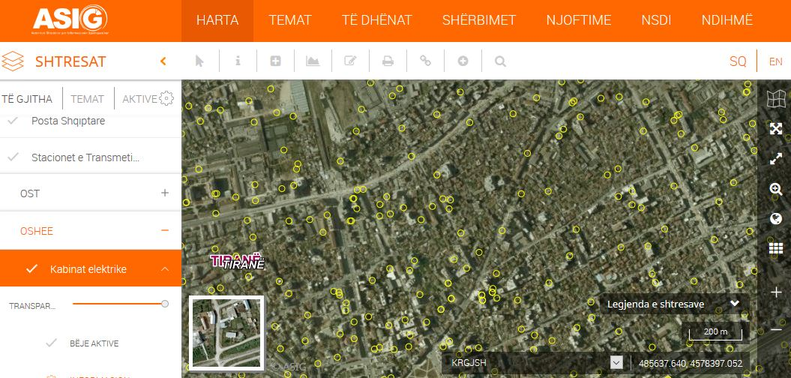Screen dimensions: 791x378
Task: Open the NJOFTIME menu
Action: click(579, 21)
